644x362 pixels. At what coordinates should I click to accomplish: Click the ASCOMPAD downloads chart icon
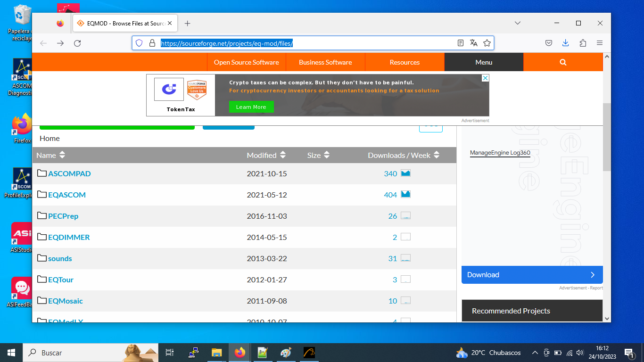tap(405, 173)
